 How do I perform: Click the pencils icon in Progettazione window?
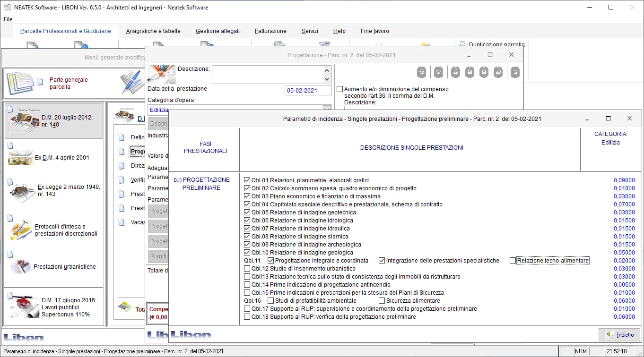[x=161, y=74]
